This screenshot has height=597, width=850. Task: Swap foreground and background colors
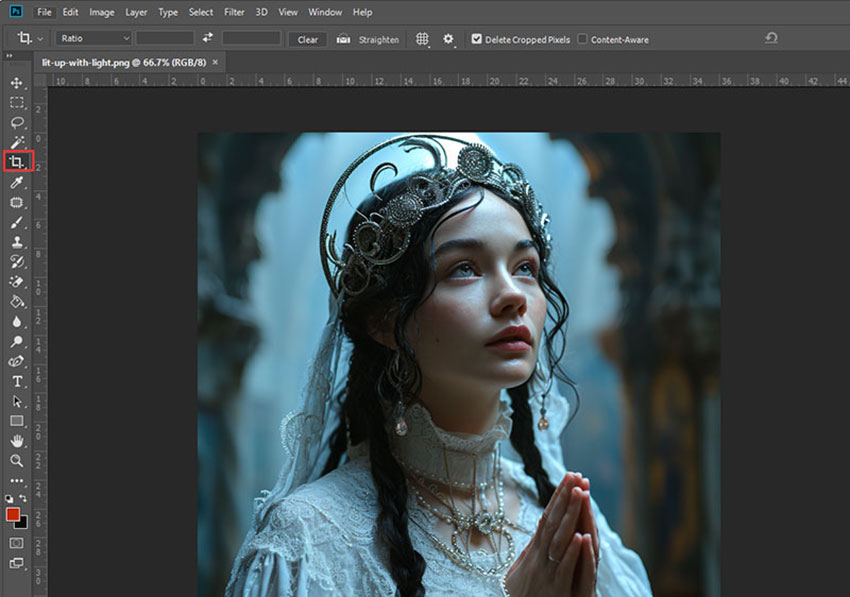[23, 498]
